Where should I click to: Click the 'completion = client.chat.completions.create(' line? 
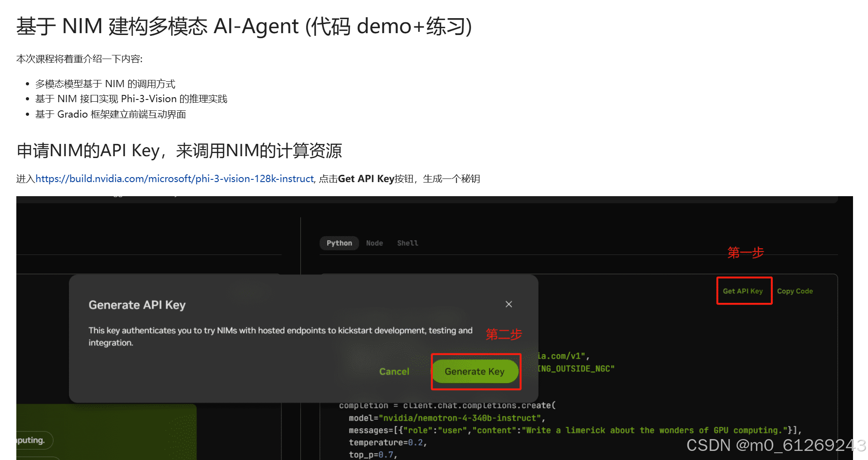pyautogui.click(x=447, y=406)
